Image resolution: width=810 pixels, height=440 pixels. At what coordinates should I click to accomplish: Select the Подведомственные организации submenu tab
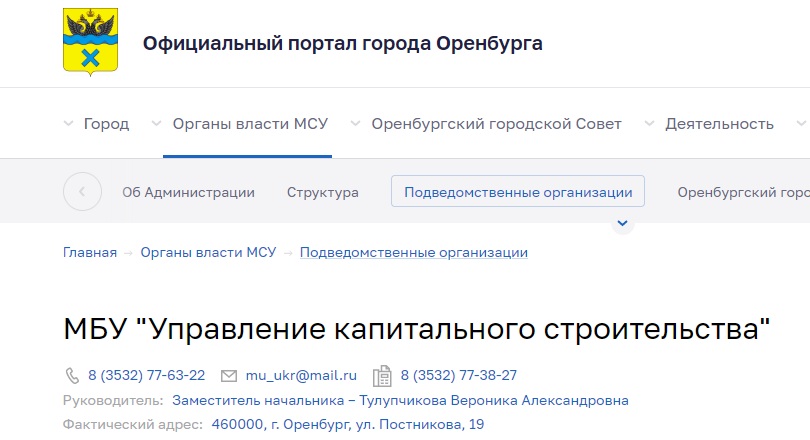pyautogui.click(x=518, y=192)
